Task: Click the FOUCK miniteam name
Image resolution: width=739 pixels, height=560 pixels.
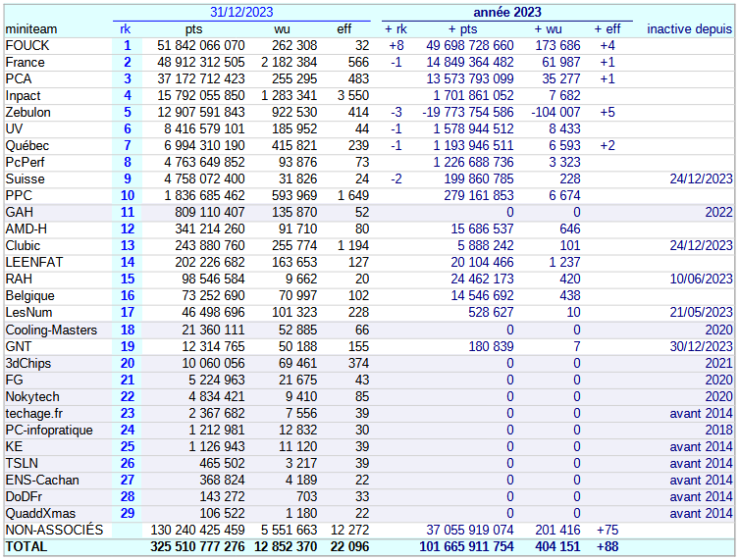Action: coord(27,45)
